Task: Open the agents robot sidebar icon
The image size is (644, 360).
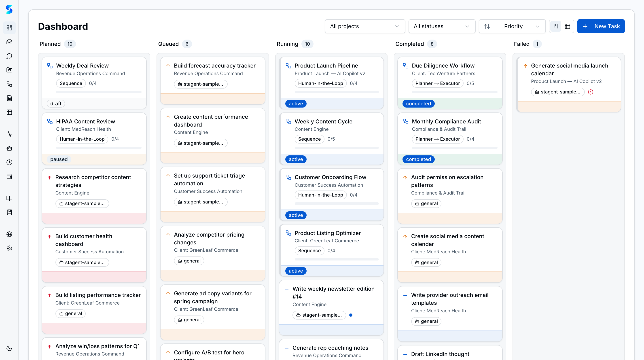Action: pos(9,148)
